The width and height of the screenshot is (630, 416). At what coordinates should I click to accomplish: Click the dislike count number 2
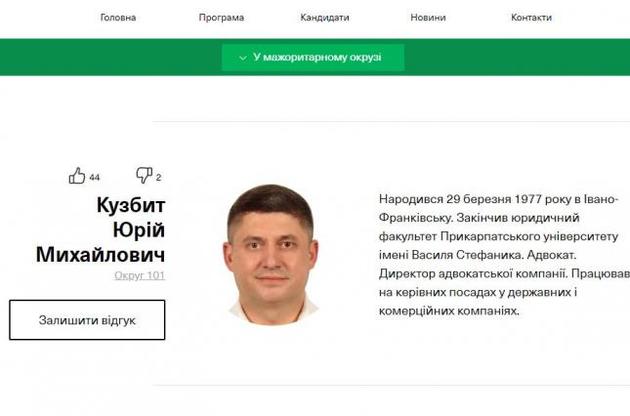click(158, 177)
